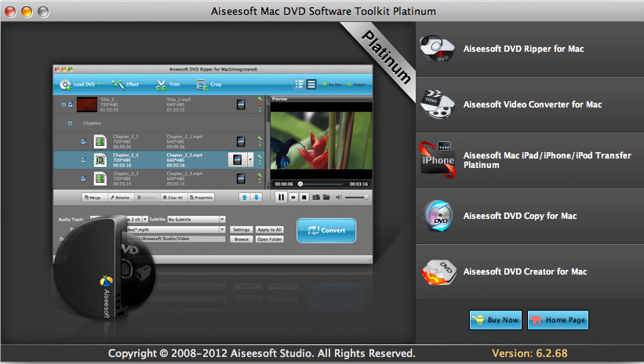
Task: Go to the Home Page button
Action: coord(558,319)
